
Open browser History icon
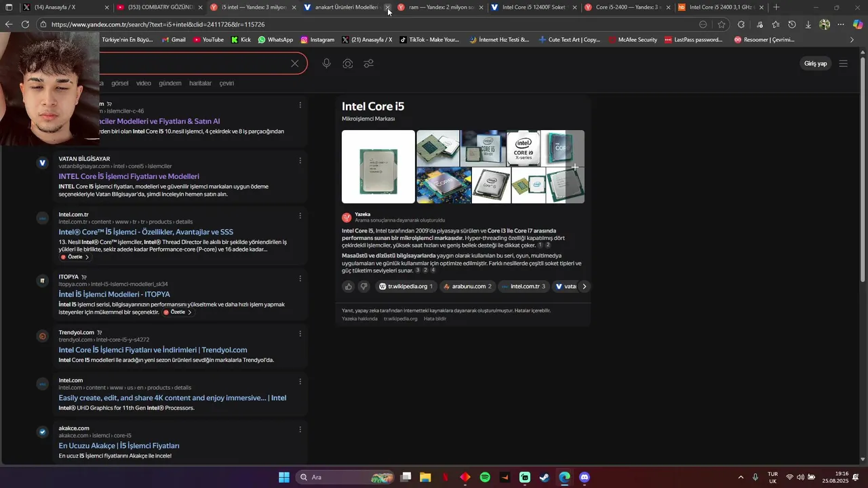click(792, 24)
